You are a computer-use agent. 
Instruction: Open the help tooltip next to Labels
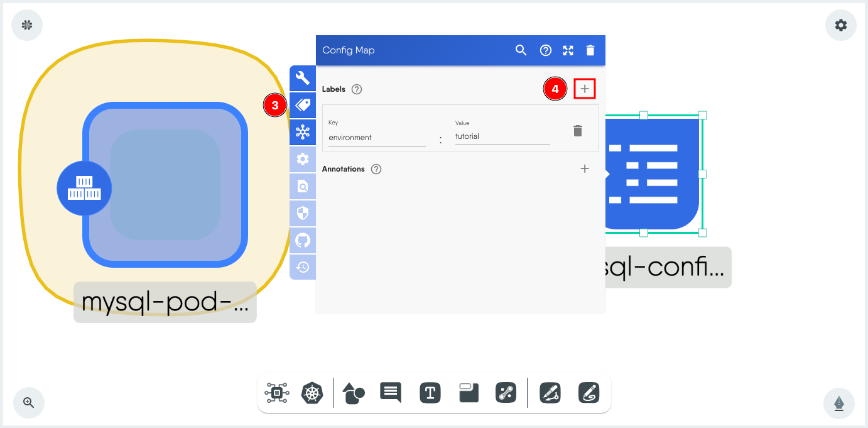356,89
